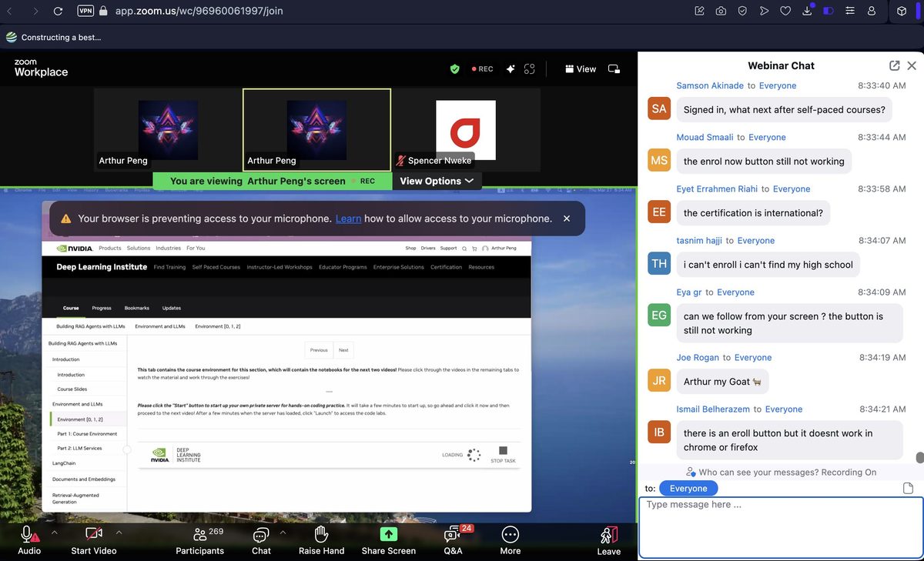
Task: Click the 'Signed in, what next' chat message
Action: click(784, 109)
